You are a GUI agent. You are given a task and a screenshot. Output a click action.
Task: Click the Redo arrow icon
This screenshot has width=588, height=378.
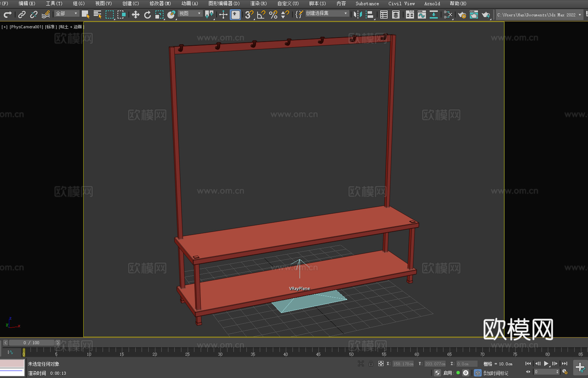pos(7,14)
